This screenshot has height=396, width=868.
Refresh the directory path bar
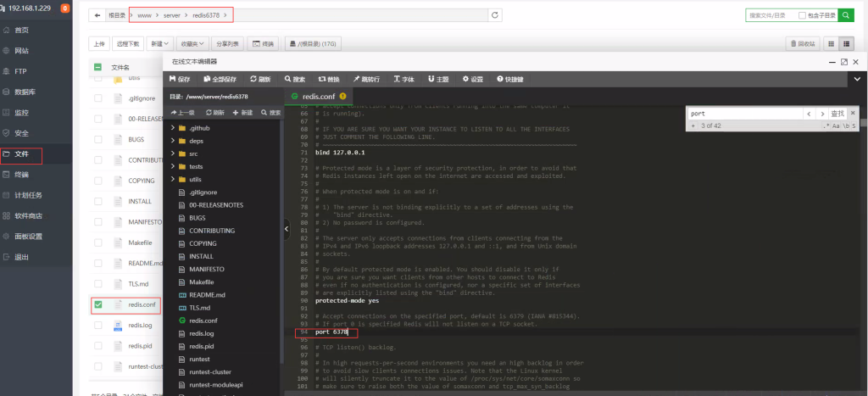(x=495, y=15)
